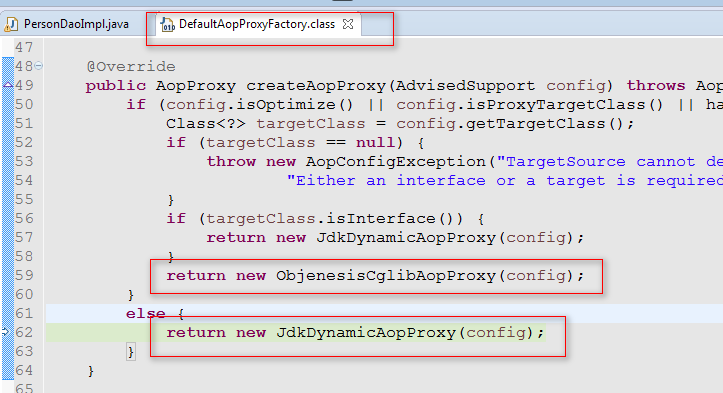This screenshot has height=393, width=723.
Task: Click isProxyTargetClass() call on line 50
Action: (x=564, y=105)
